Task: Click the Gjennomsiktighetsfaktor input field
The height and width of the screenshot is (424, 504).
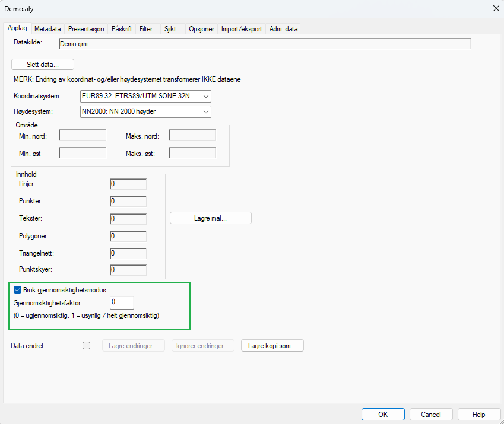Action: click(122, 302)
